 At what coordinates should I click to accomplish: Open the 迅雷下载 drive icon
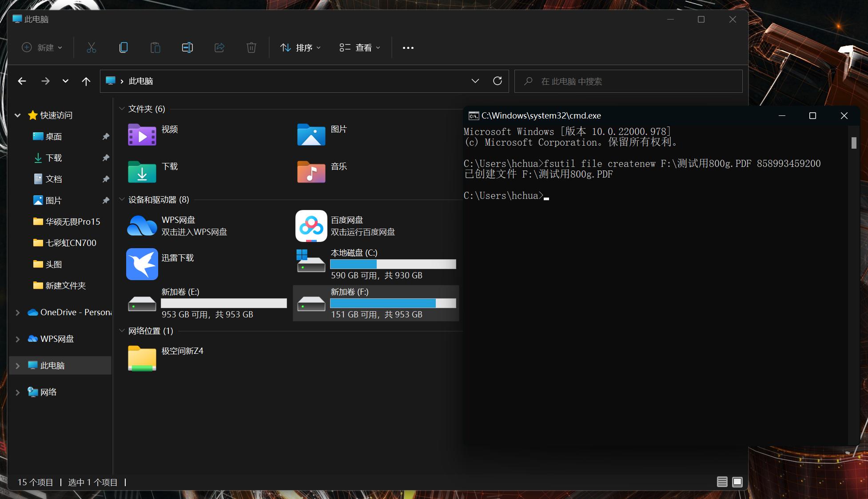[141, 264]
